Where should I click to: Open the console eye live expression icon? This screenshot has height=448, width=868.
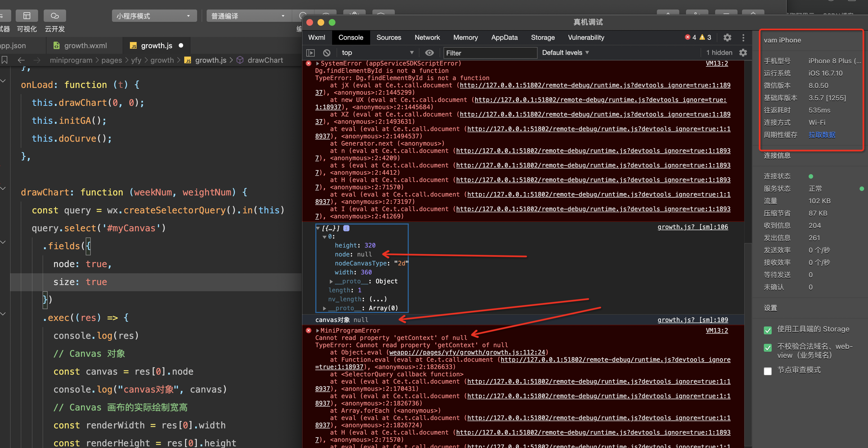click(x=429, y=53)
